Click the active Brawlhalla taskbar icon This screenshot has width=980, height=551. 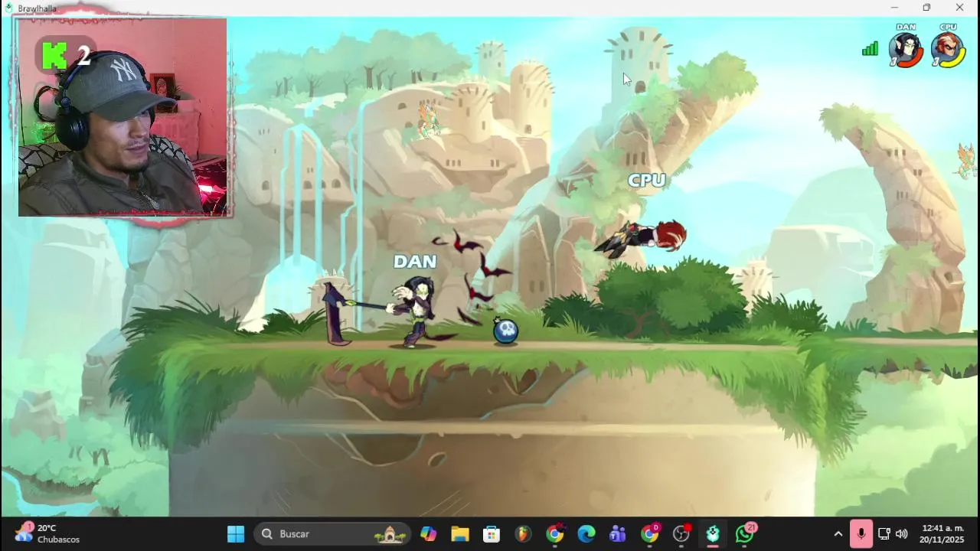click(713, 533)
